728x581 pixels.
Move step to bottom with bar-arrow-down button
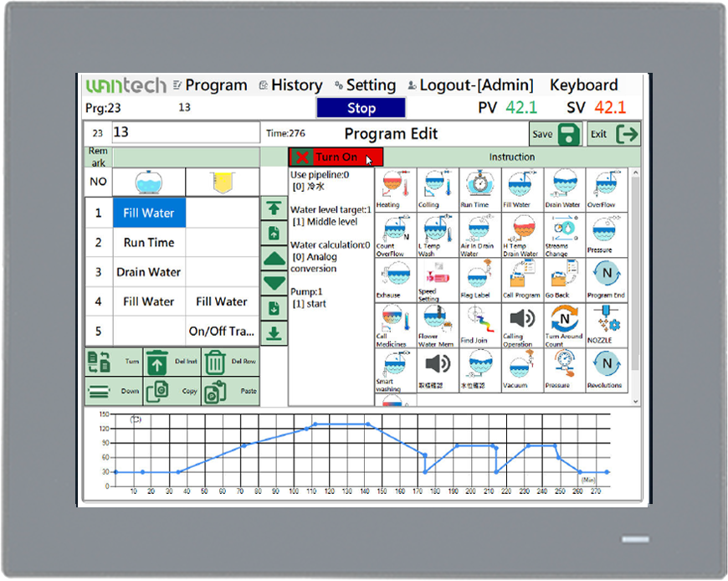click(x=274, y=333)
